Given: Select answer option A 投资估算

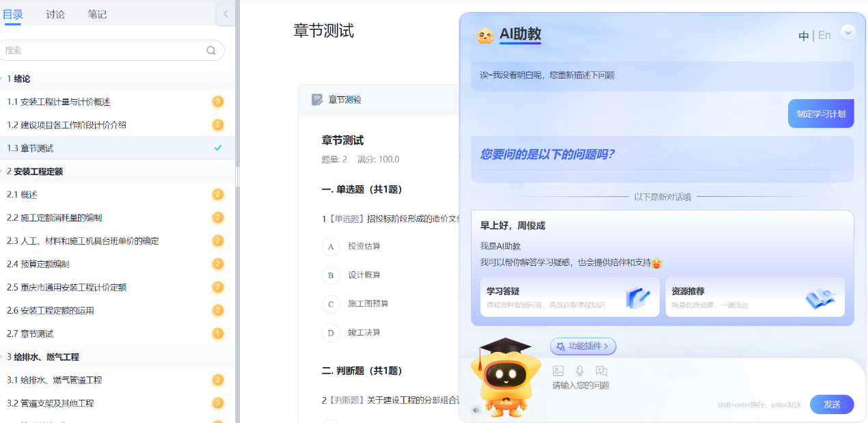Looking at the screenshot, I should point(331,247).
